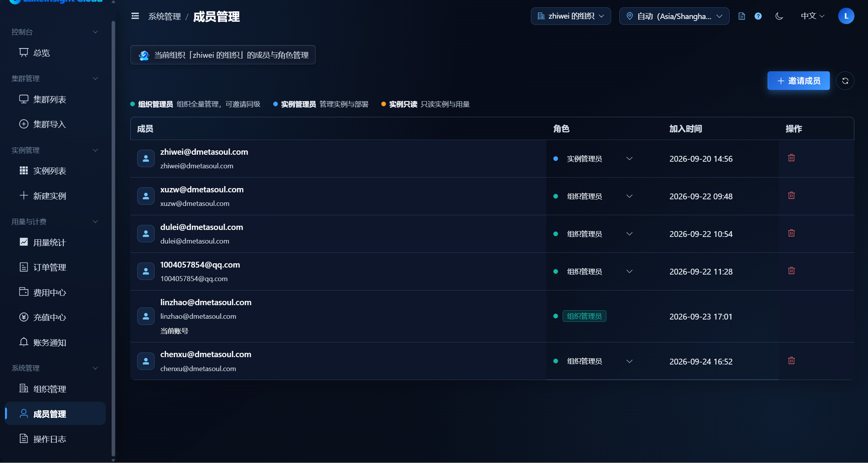
Task: Delete member xuzw@dmetasoul.com with trash icon
Action: click(x=791, y=195)
